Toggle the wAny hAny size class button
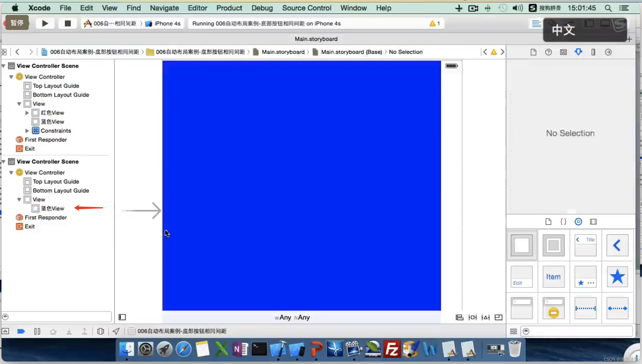This screenshot has width=642, height=364. [292, 317]
